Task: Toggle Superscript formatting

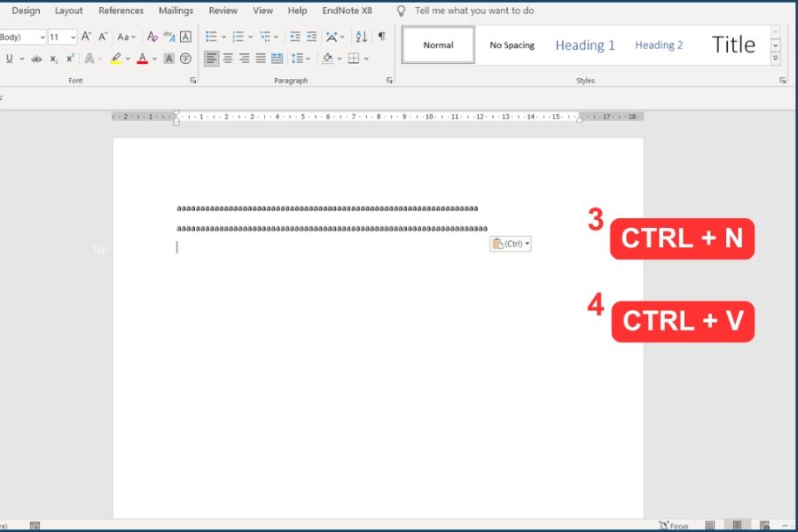Action: [x=70, y=59]
